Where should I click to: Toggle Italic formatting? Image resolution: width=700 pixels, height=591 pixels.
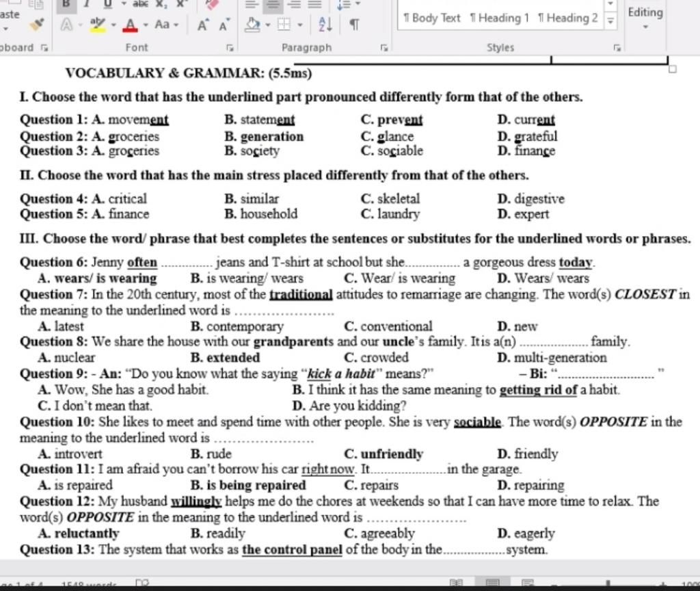tap(87, 3)
